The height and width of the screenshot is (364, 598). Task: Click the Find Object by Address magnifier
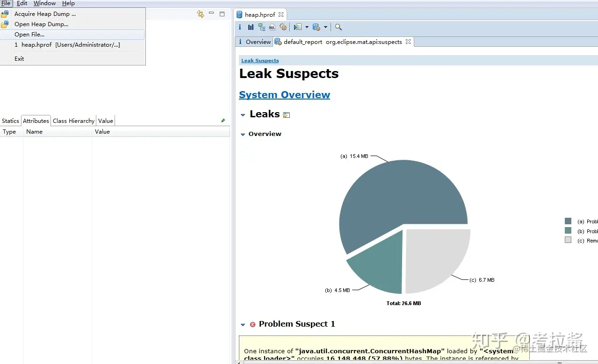point(339,27)
